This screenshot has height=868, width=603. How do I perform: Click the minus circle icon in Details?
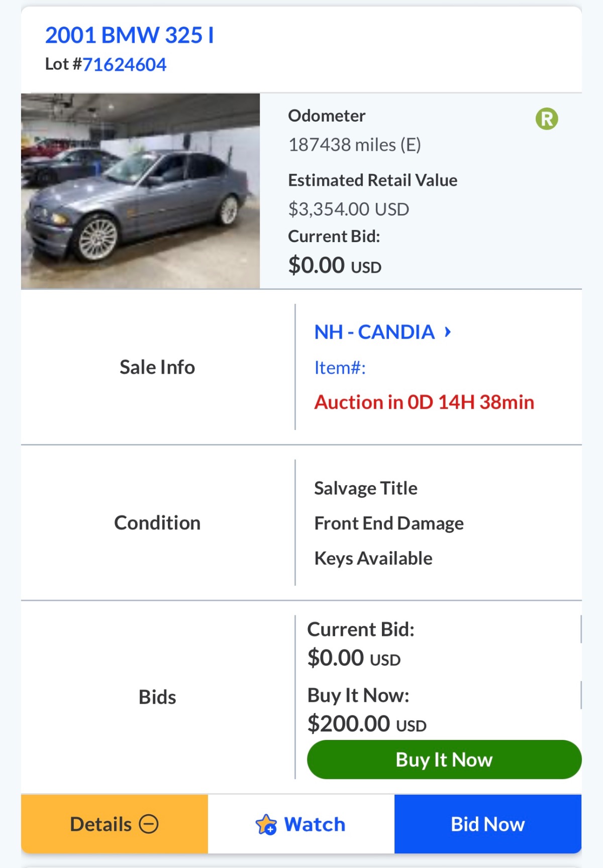tap(149, 824)
